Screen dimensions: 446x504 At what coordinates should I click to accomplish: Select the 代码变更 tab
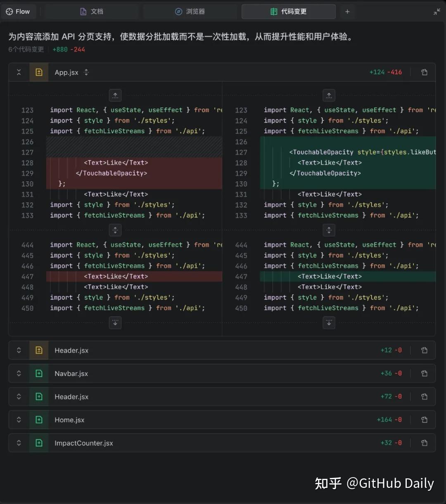288,12
